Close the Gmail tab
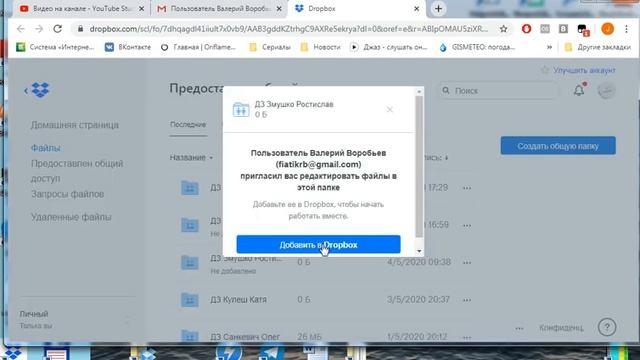This screenshot has height=360, width=640. [279, 9]
